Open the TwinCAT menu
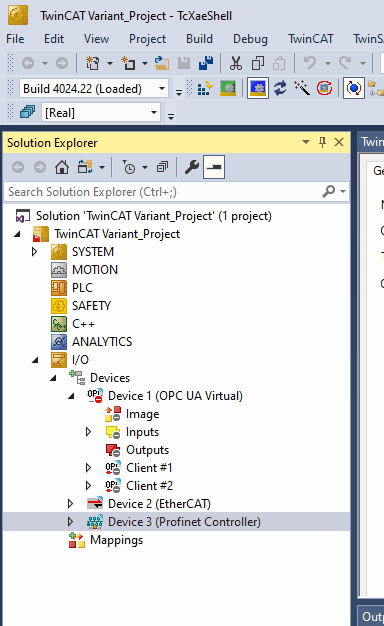The width and height of the screenshot is (384, 626). (311, 39)
